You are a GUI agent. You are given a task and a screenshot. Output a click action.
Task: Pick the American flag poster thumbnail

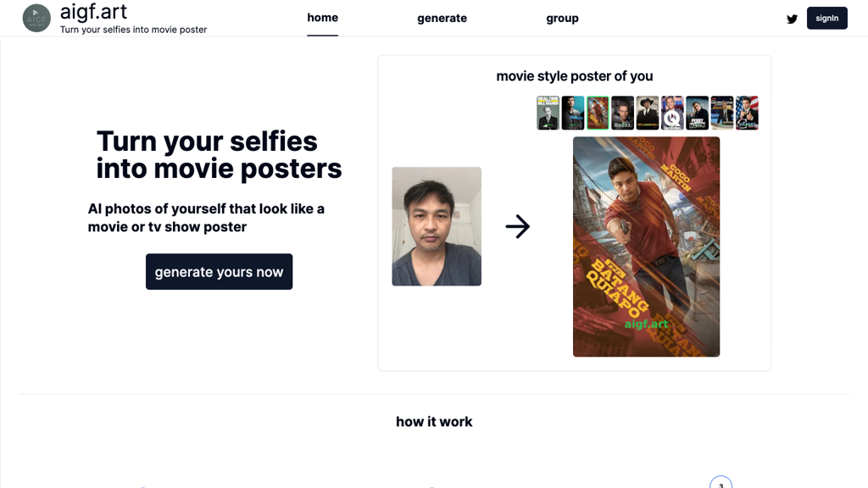click(x=747, y=113)
